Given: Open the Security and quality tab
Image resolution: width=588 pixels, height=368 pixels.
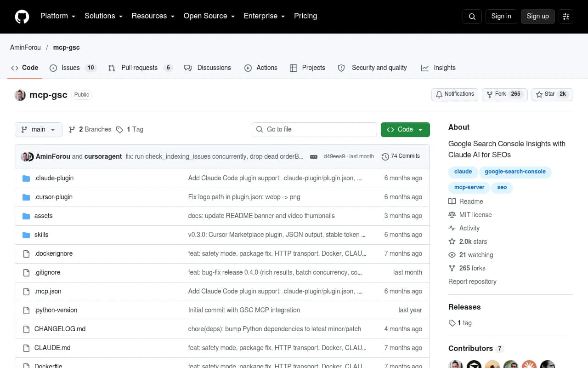Looking at the screenshot, I should coord(373,68).
